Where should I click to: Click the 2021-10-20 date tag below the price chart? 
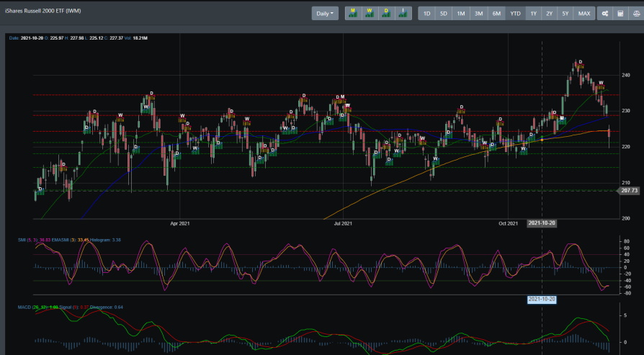coord(542,223)
